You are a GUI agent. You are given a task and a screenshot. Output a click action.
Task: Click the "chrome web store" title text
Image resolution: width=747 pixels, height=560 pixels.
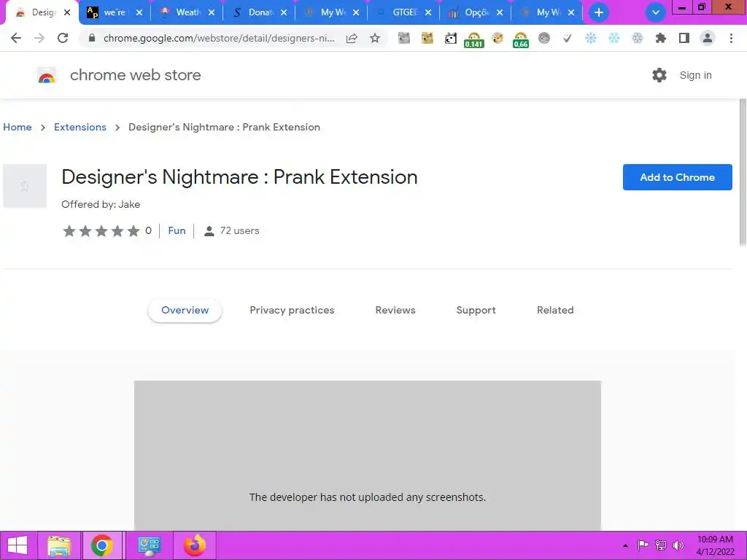pos(135,75)
